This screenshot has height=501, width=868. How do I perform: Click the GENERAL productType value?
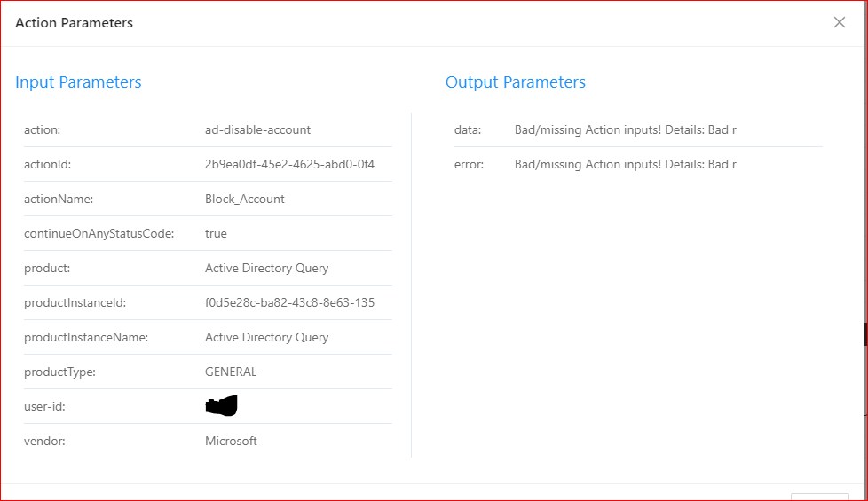tap(231, 372)
